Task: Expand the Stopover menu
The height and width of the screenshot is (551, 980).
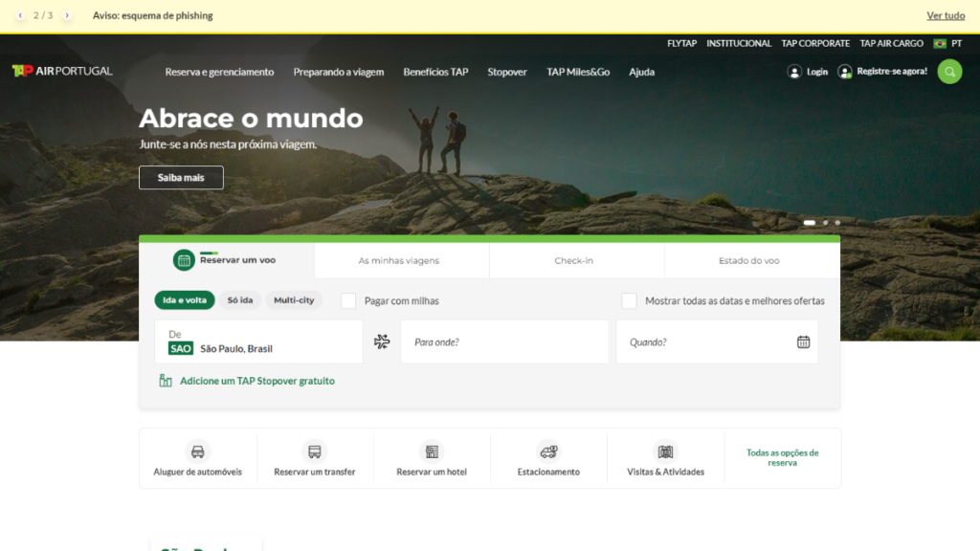Action: tap(507, 72)
